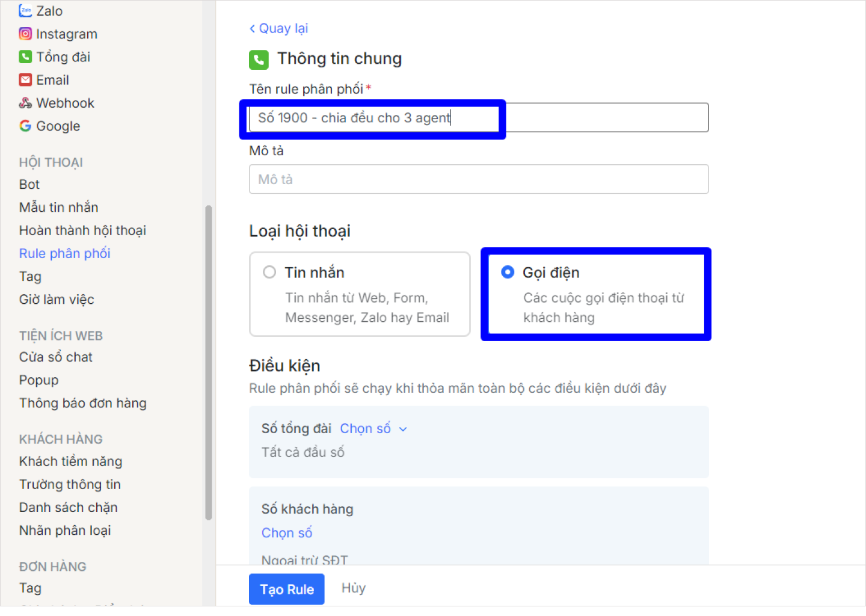Click the Tạo Rule button
Screen dimensions: 866x616
click(x=287, y=589)
